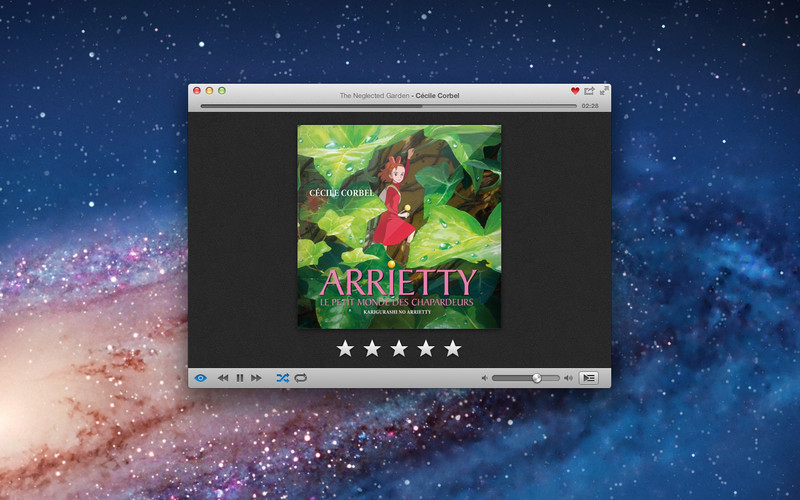Set rating to five stars
The width and height of the screenshot is (800, 500).
click(x=453, y=348)
